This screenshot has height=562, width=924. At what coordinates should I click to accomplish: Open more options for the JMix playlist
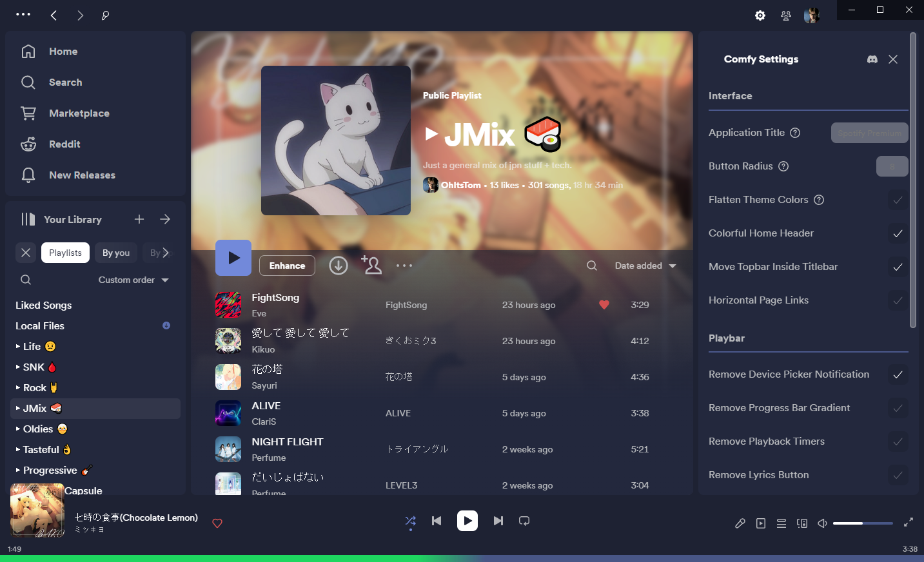(404, 266)
